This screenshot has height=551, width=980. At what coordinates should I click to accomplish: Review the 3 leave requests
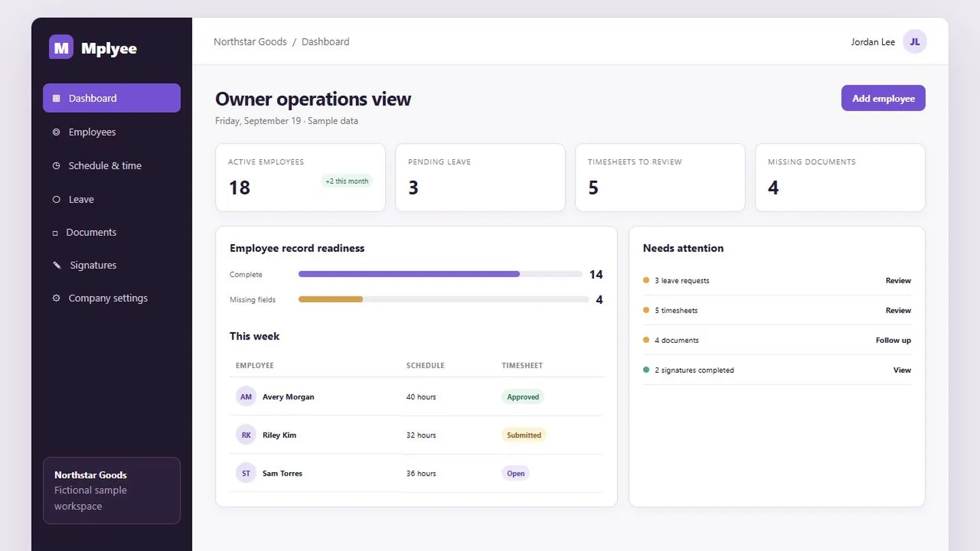[x=898, y=280]
